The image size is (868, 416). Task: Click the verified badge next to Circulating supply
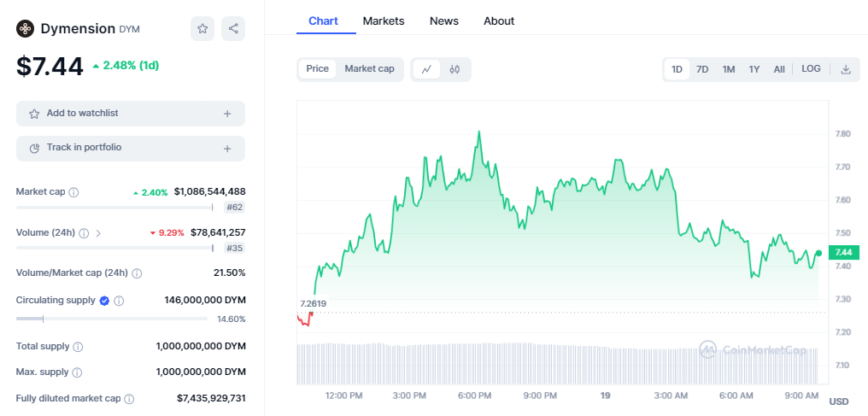(x=104, y=301)
